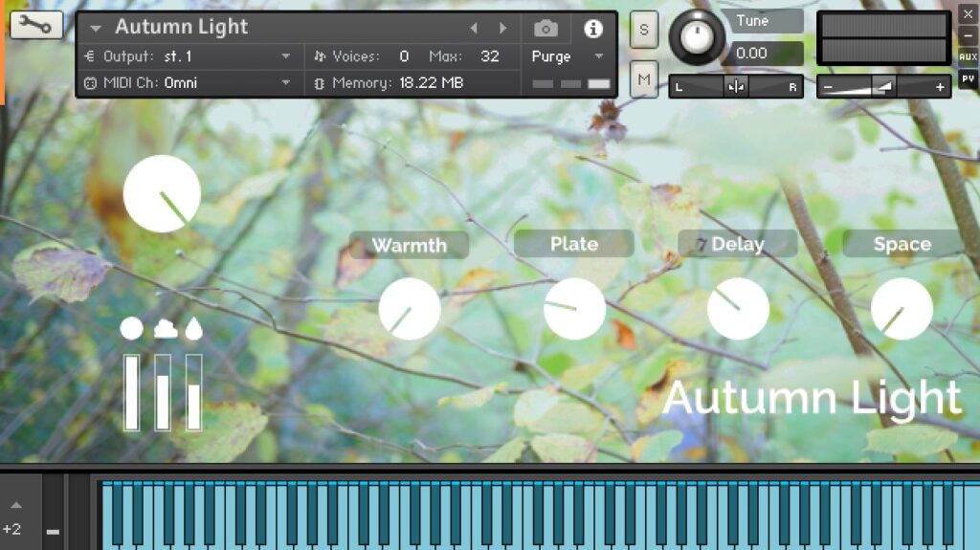Image resolution: width=980 pixels, height=550 pixels.
Task: Click the MIDI channel icon
Action: tap(90, 83)
